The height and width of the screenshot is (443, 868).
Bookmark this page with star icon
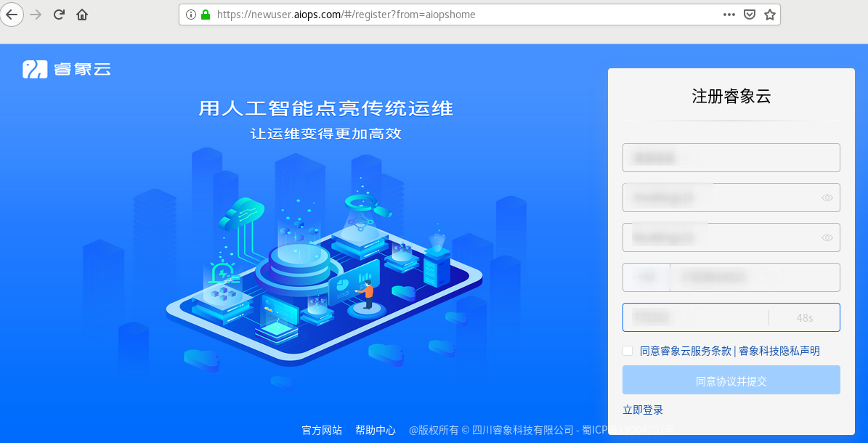[x=769, y=15]
